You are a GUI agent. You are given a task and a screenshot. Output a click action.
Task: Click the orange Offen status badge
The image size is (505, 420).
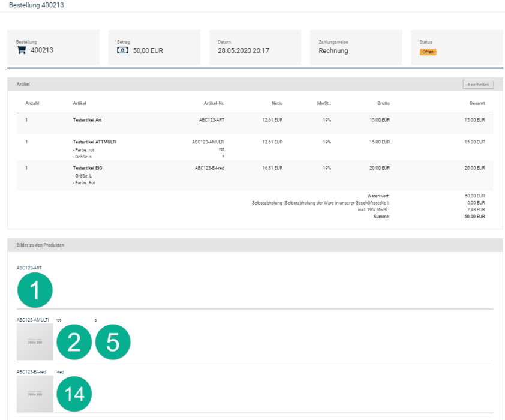click(428, 52)
